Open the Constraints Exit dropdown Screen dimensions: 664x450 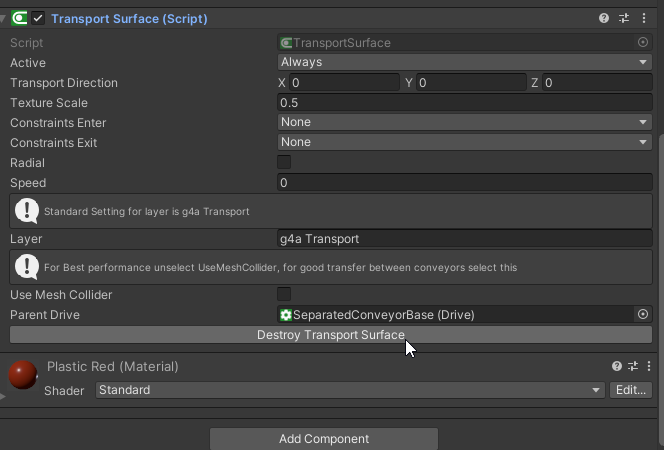[x=465, y=142]
